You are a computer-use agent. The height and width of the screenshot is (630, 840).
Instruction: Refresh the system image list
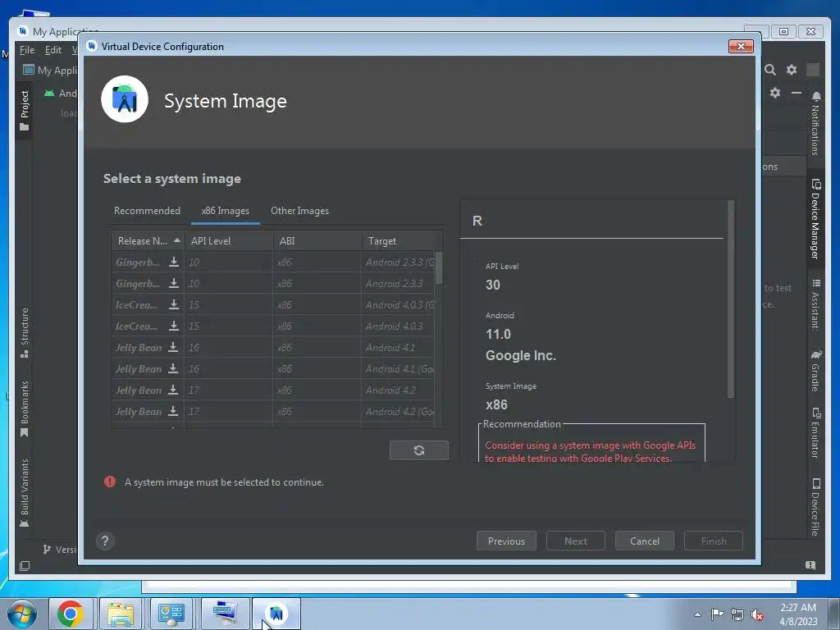[419, 450]
